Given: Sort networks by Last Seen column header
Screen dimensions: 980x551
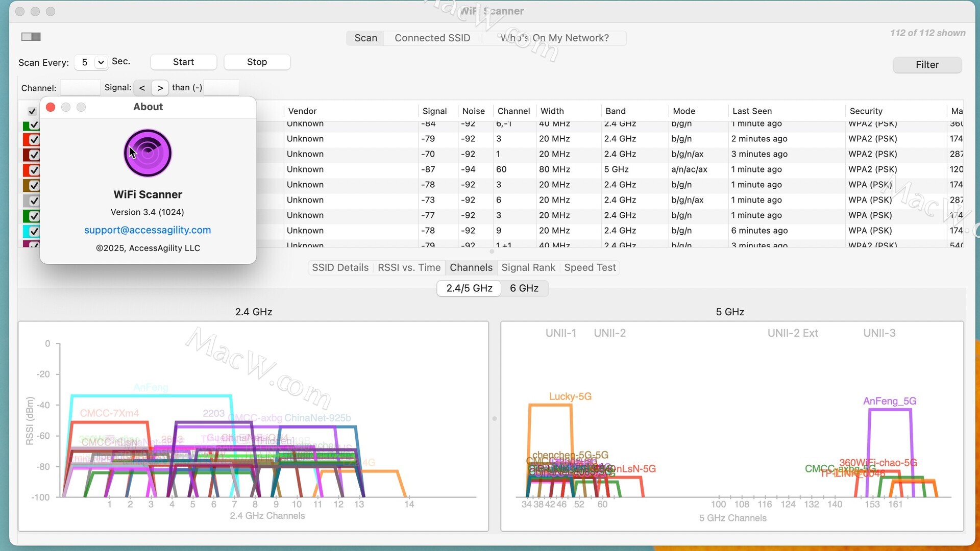Looking at the screenshot, I should [752, 111].
